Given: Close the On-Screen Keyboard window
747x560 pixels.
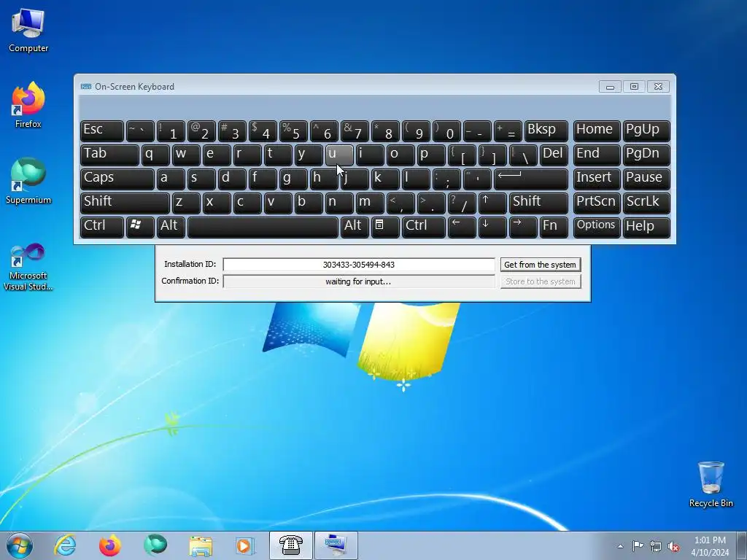Looking at the screenshot, I should [658, 87].
